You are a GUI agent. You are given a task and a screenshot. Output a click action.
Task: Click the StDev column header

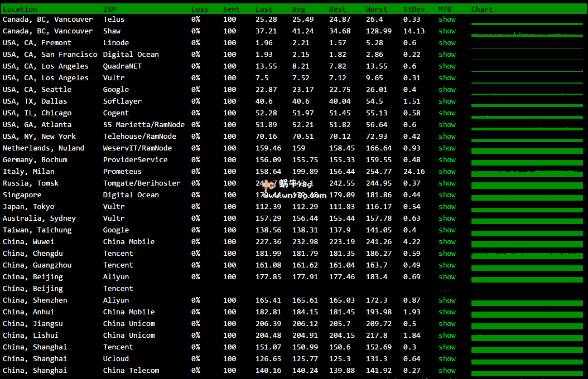pyautogui.click(x=413, y=9)
